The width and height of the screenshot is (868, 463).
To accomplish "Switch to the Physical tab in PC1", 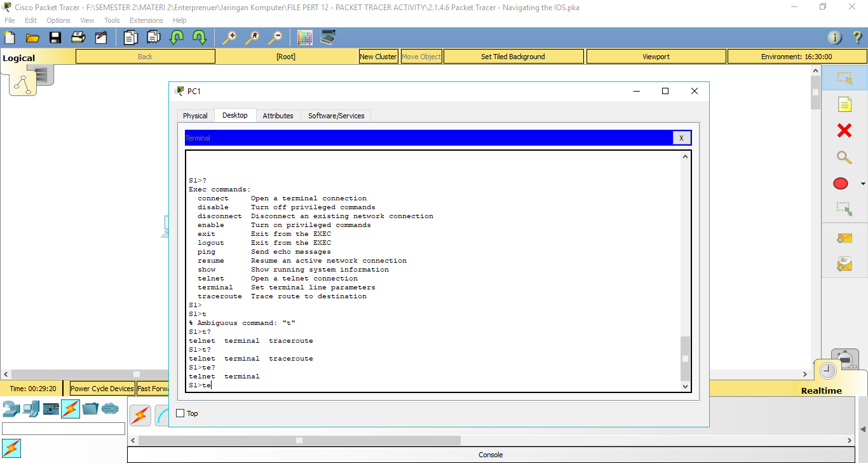I will 195,116.
